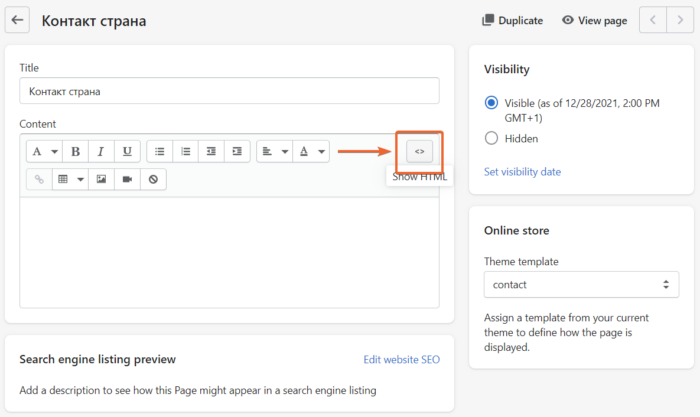The height and width of the screenshot is (417, 700).
Task: Clear formatting with the circle-slash icon
Action: (x=153, y=179)
